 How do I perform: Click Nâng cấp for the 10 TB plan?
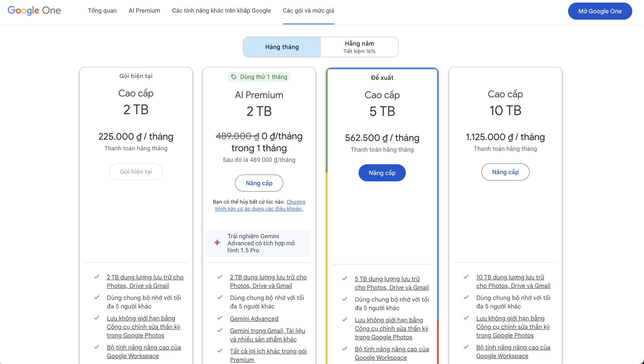tap(505, 172)
